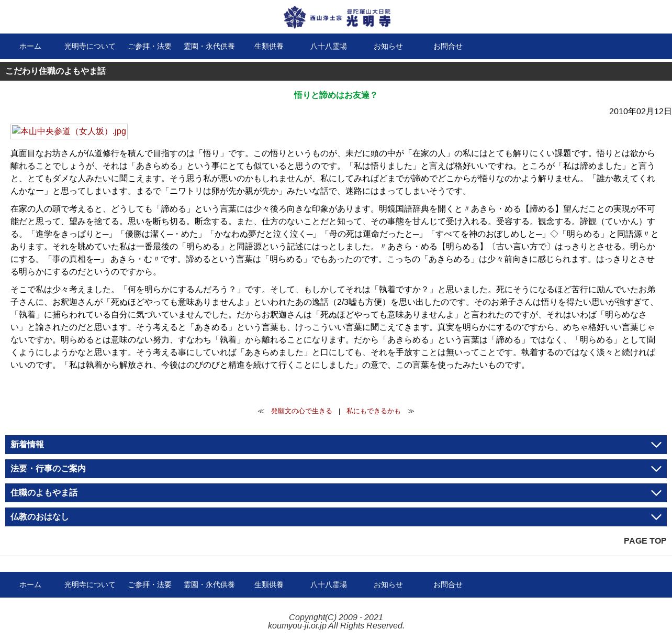Open ホーム in the top navigation bar
The image size is (672, 640).
(30, 47)
